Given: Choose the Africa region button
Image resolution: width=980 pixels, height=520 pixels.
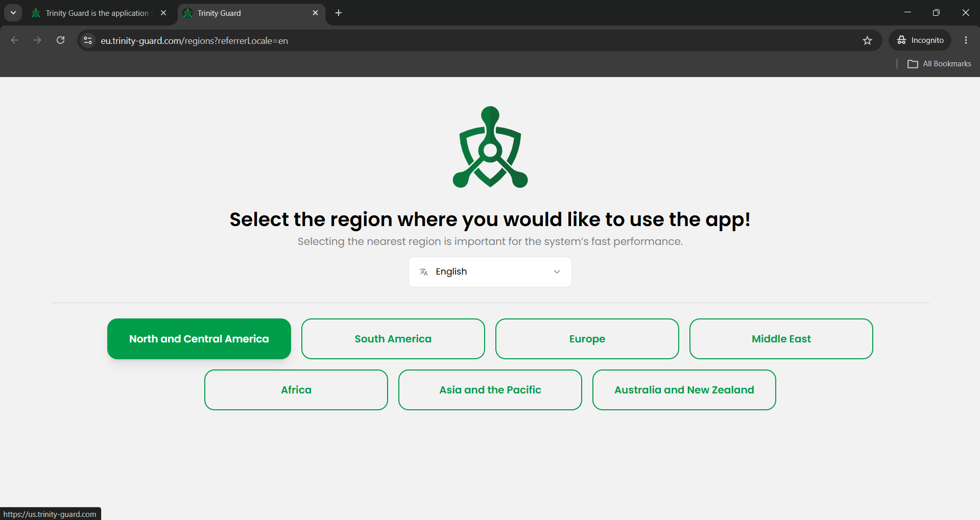Looking at the screenshot, I should coord(296,390).
